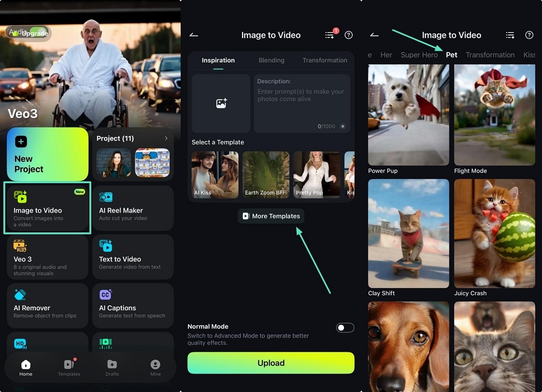
Task: Open the Veo 3 tool icon
Action: pos(20,246)
